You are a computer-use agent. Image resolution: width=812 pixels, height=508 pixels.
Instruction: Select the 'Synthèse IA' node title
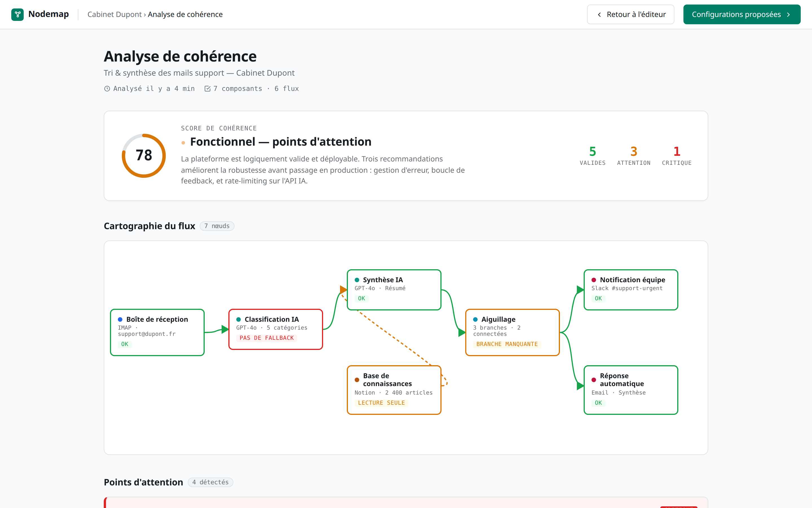click(383, 280)
